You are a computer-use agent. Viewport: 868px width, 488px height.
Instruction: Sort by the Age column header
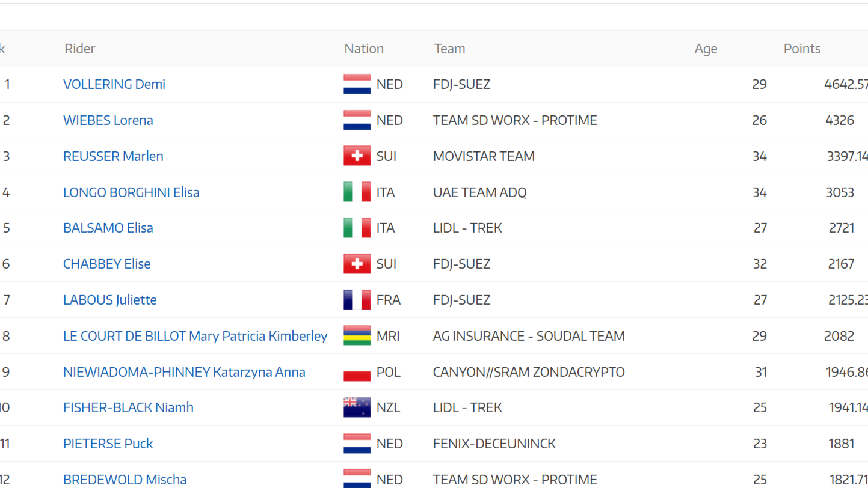point(706,49)
